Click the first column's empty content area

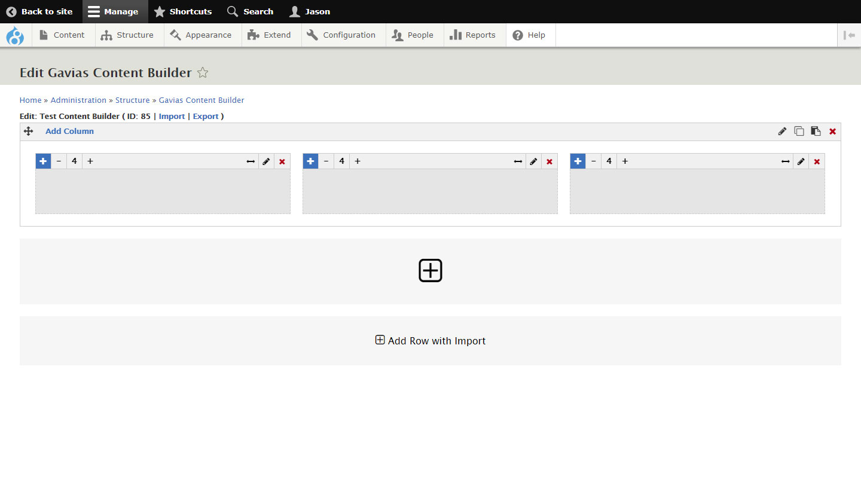[x=163, y=191]
